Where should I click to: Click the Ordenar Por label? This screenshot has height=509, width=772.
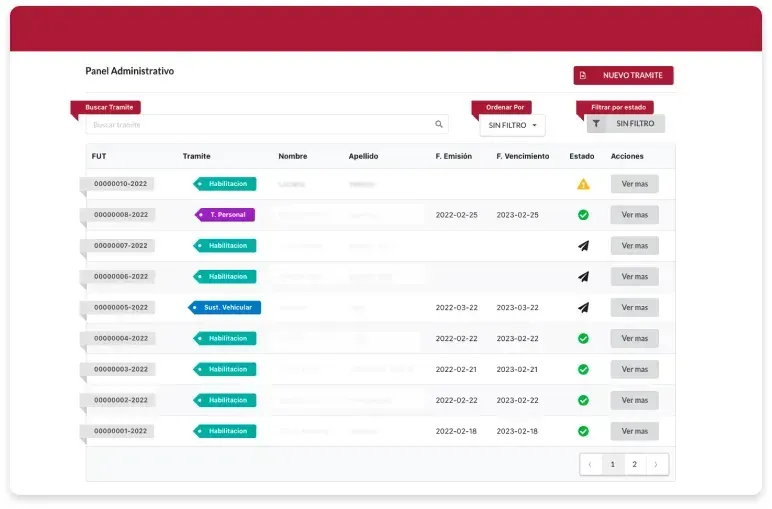pos(504,107)
